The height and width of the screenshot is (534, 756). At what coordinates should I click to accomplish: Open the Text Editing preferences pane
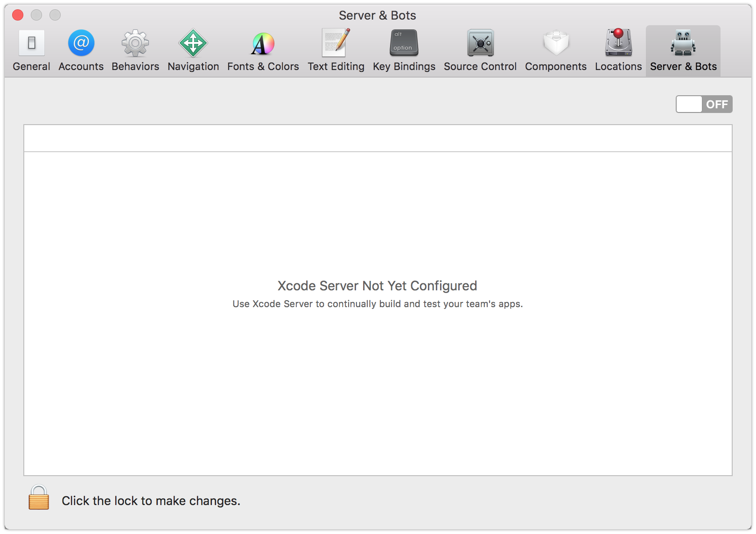click(336, 51)
